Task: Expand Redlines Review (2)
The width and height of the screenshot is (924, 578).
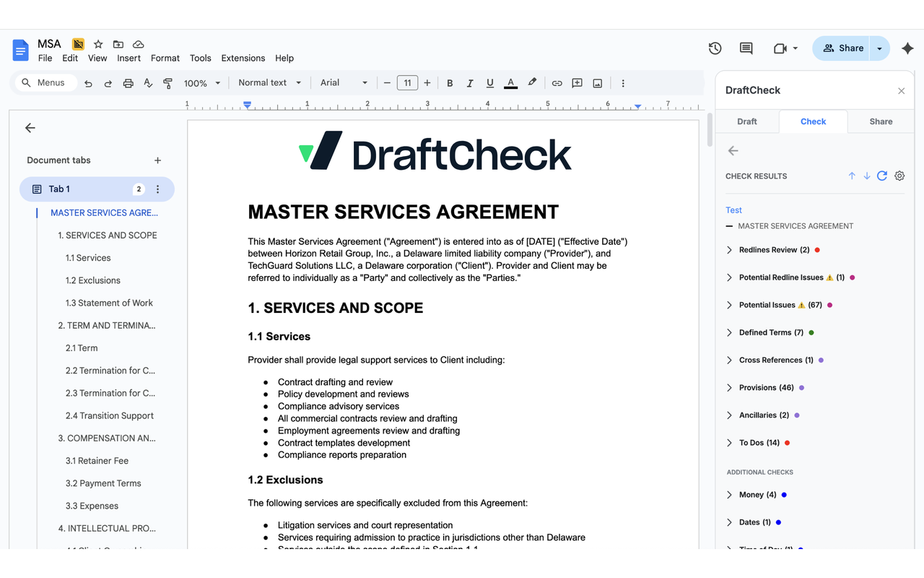Action: coord(729,250)
